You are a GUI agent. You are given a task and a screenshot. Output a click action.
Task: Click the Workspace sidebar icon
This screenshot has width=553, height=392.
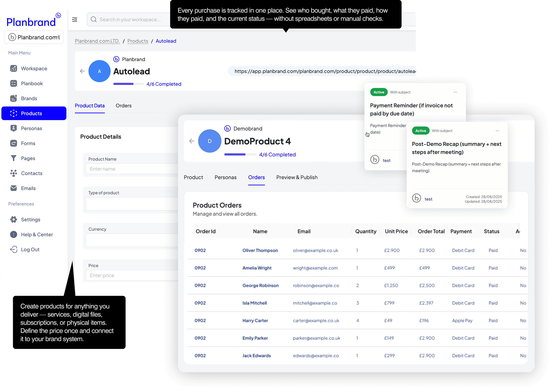tap(14, 69)
